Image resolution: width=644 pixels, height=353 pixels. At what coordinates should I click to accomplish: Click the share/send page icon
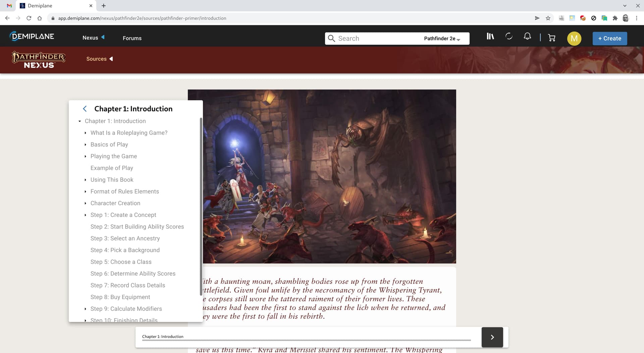coord(537,18)
